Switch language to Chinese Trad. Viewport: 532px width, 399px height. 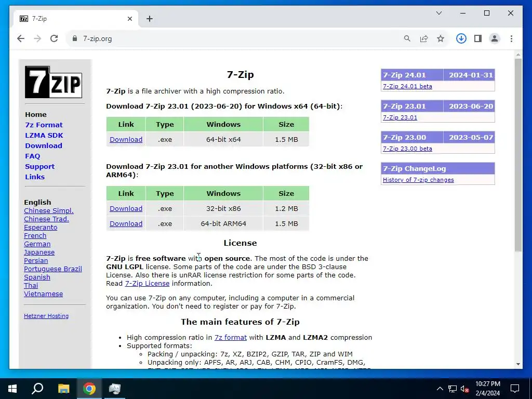[46, 219]
